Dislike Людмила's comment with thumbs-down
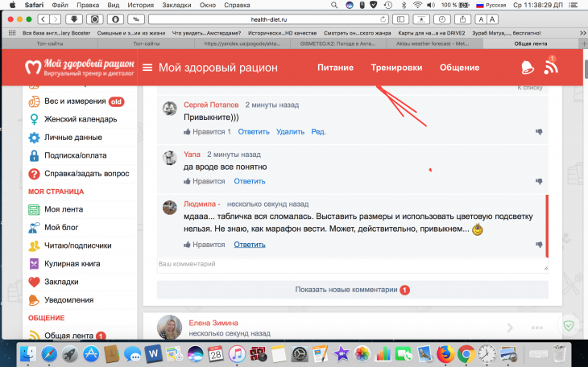 coord(539,245)
